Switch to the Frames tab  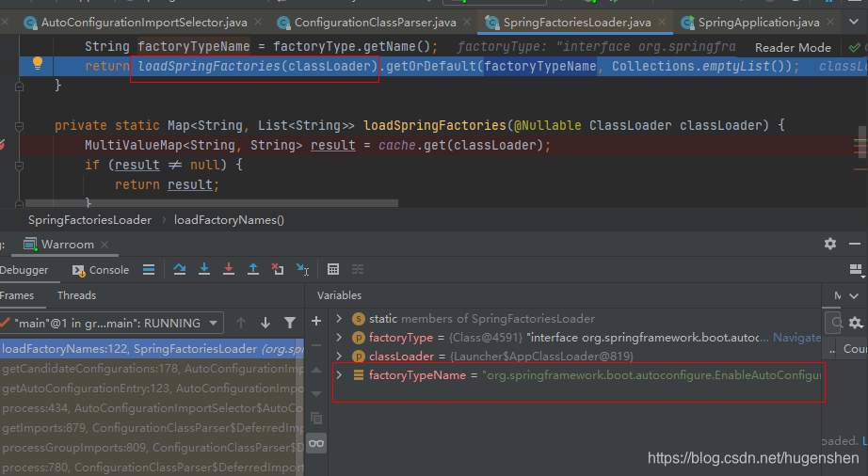pos(17,295)
